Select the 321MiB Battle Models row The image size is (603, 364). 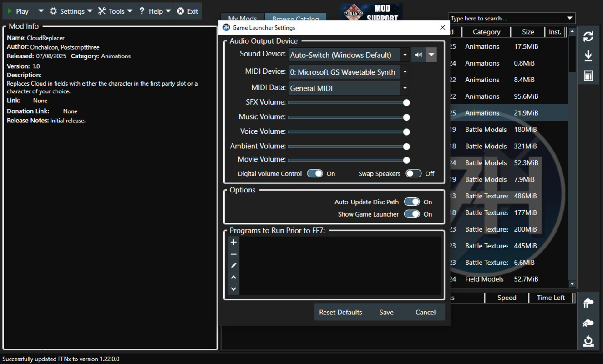point(508,146)
